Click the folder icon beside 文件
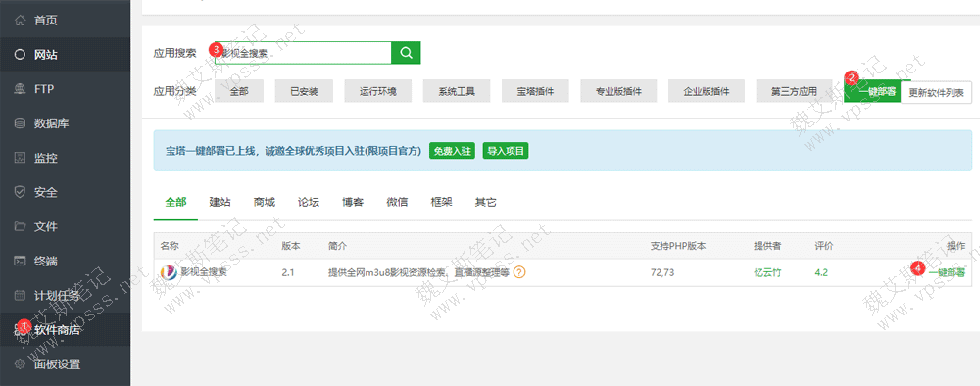 20,226
